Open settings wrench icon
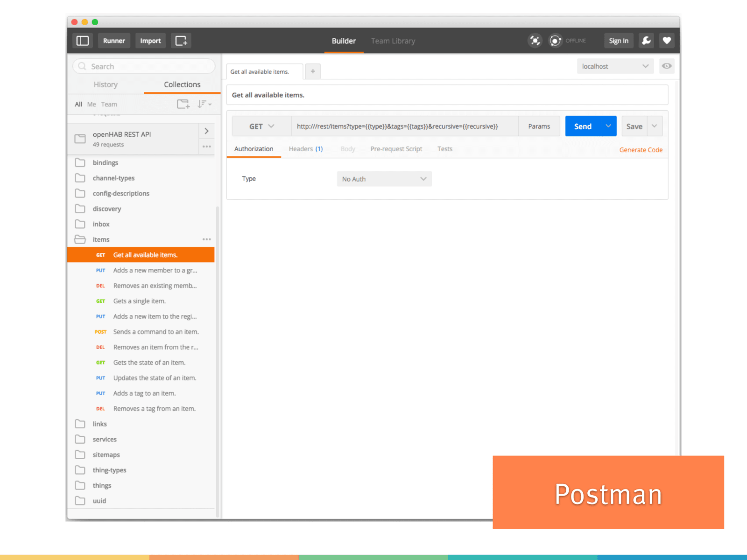The height and width of the screenshot is (560, 747). [x=646, y=41]
